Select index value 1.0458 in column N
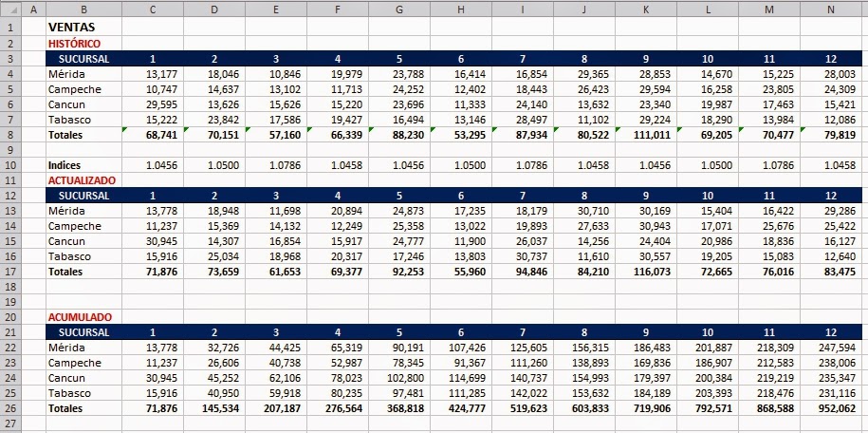Image resolution: width=868 pixels, height=433 pixels. (831, 165)
